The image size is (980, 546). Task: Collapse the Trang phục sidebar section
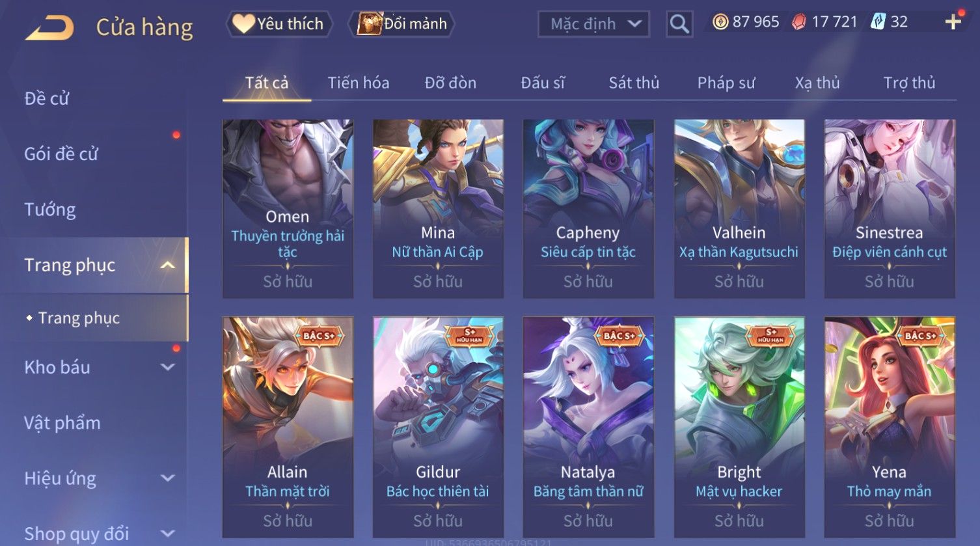[168, 265]
